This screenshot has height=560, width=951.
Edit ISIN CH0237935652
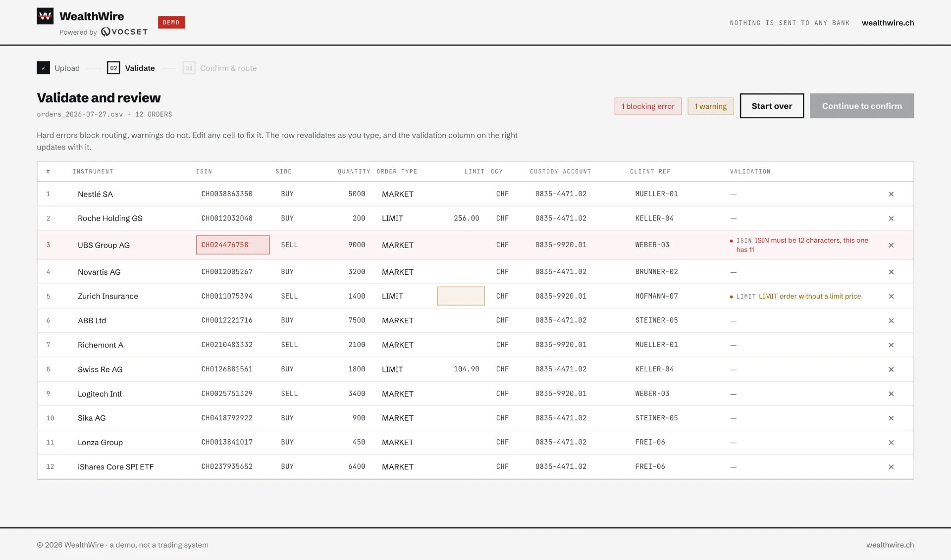(x=233, y=467)
